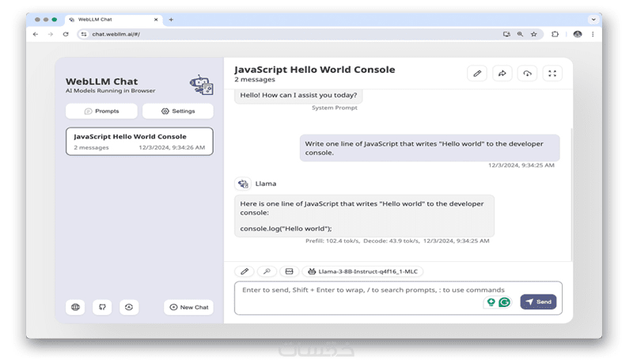
Task: Click the chat area vertical scrollbar
Action: 571,194
